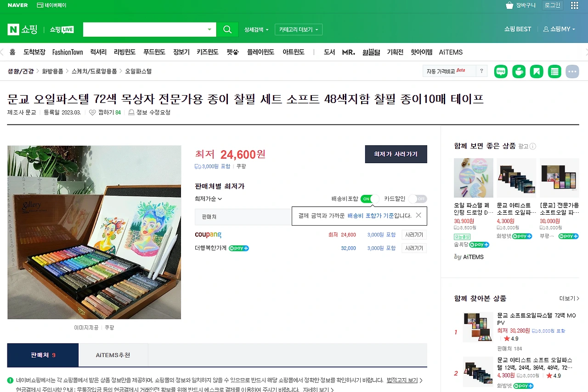The width and height of the screenshot is (588, 392).
Task: Save product with the Keep icon
Action: click(537, 71)
